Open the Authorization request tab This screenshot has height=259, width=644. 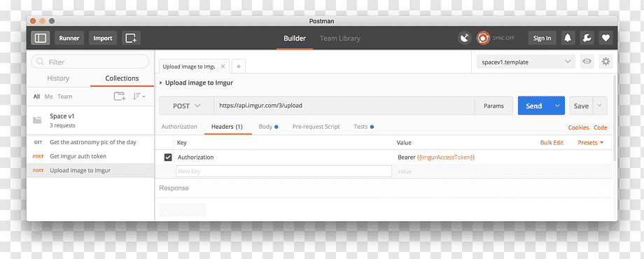click(179, 127)
